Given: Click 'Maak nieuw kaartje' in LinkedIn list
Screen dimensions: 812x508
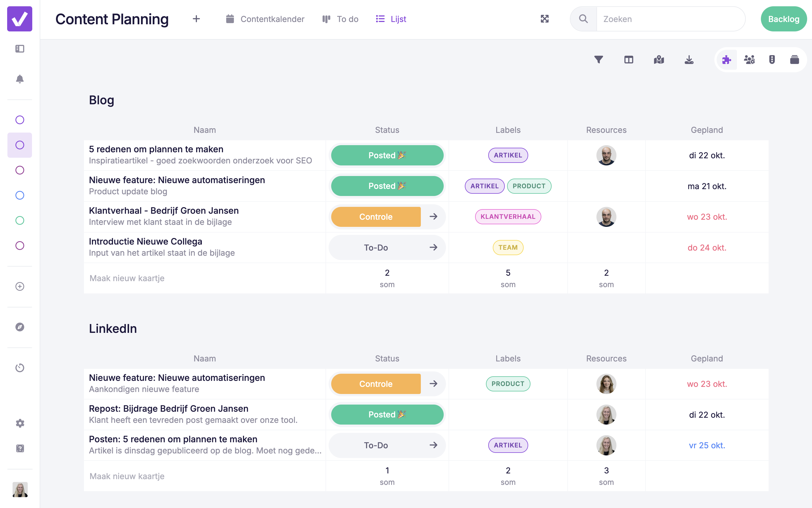Looking at the screenshot, I should [127, 476].
